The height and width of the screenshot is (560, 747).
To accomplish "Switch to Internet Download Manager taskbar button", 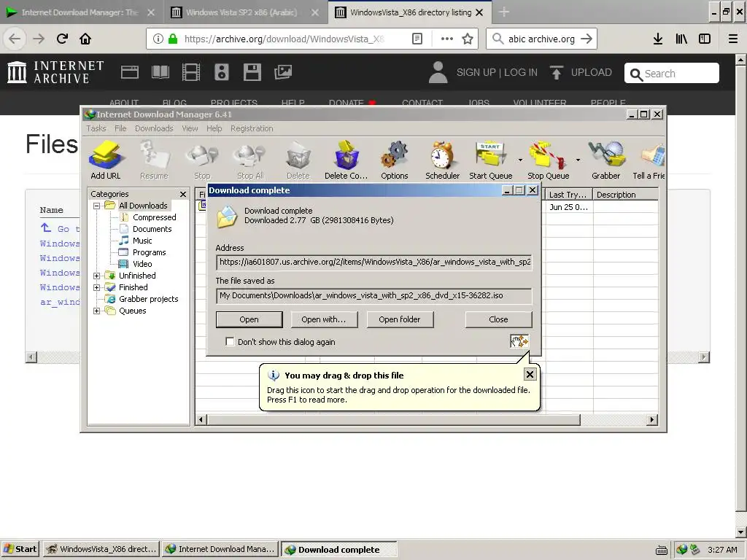I will pos(220,549).
